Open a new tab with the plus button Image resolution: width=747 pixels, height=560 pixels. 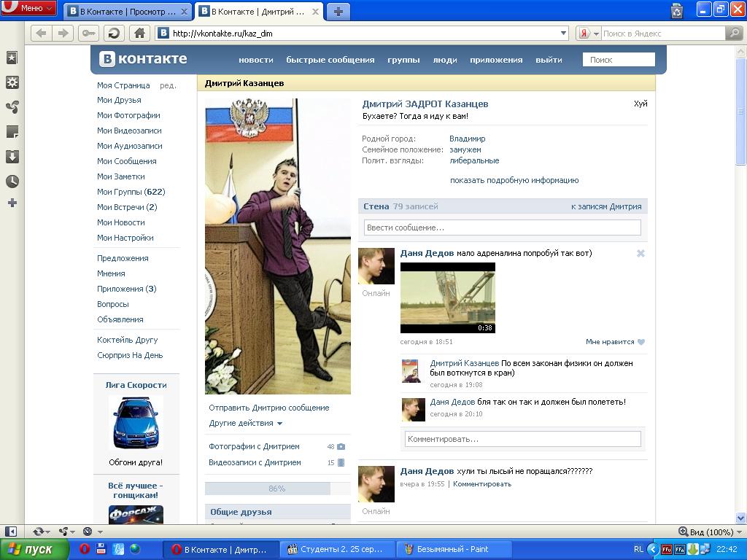click(338, 12)
